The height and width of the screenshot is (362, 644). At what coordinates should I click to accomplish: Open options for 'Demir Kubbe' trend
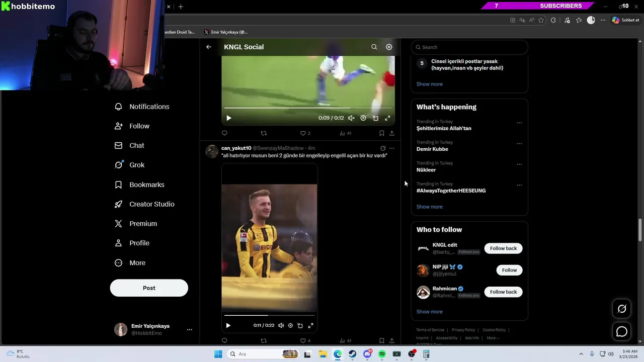click(x=519, y=143)
